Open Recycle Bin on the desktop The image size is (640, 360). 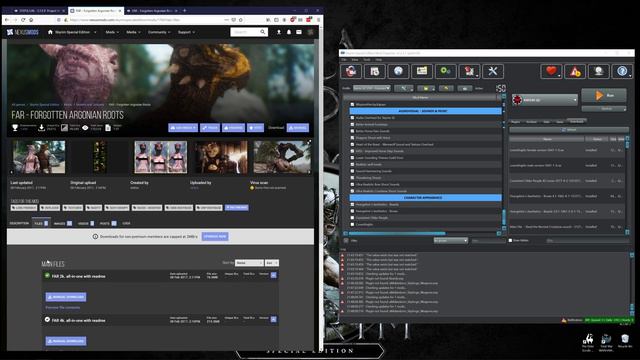[625, 341]
